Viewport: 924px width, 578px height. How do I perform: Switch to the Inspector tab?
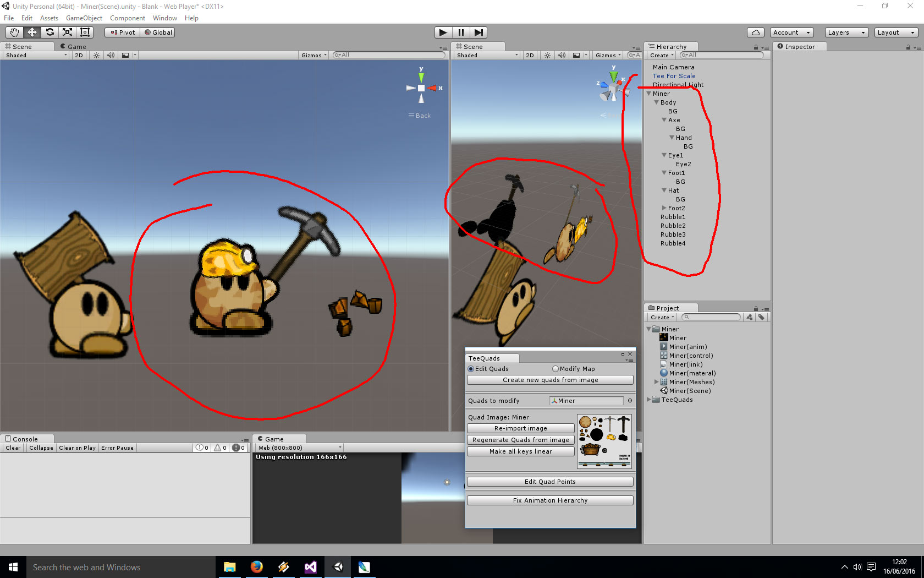[799, 47]
